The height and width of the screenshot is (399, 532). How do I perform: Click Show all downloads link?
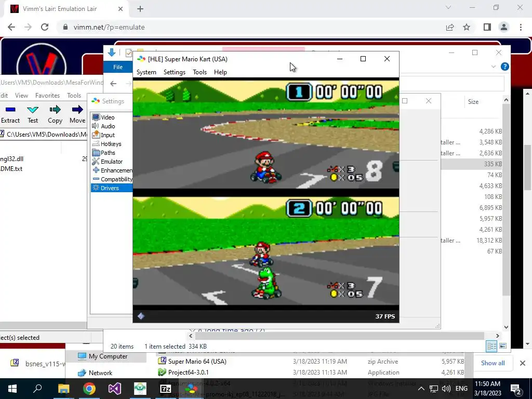(493, 363)
